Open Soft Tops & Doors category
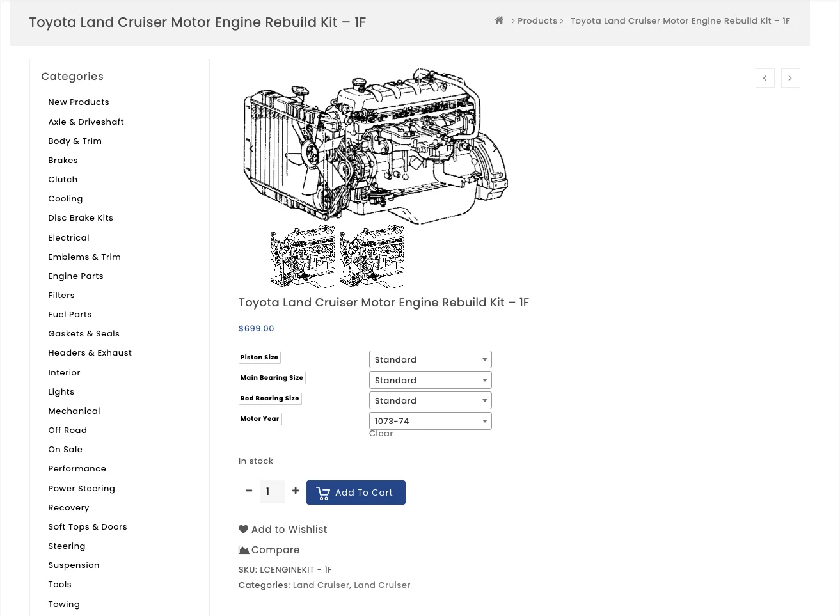The height and width of the screenshot is (616, 840). pos(88,526)
